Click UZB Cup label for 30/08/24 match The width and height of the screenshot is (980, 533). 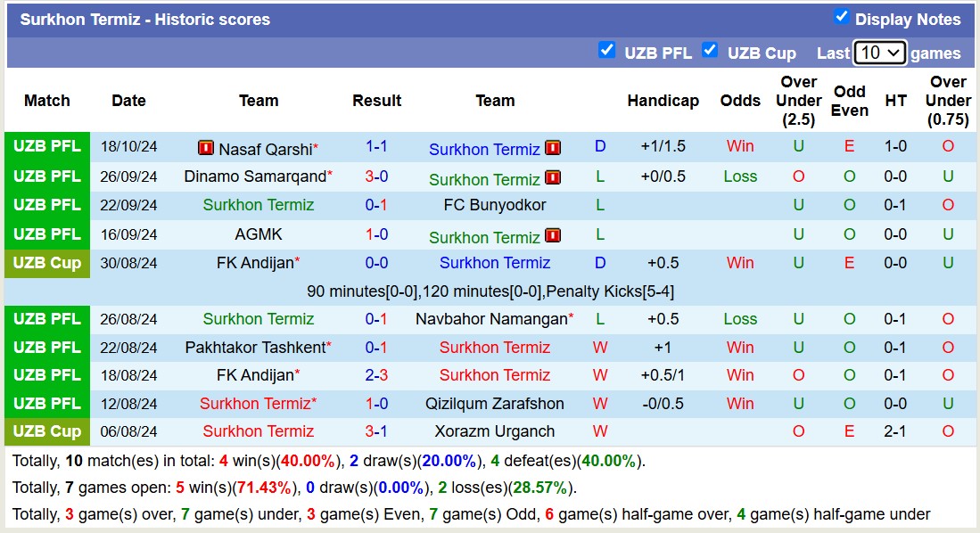(x=47, y=263)
